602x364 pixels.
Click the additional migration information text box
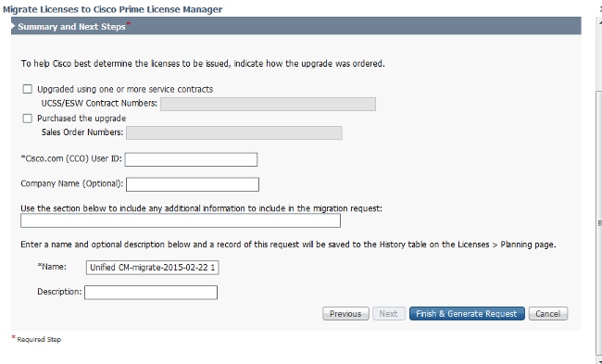[x=181, y=220]
